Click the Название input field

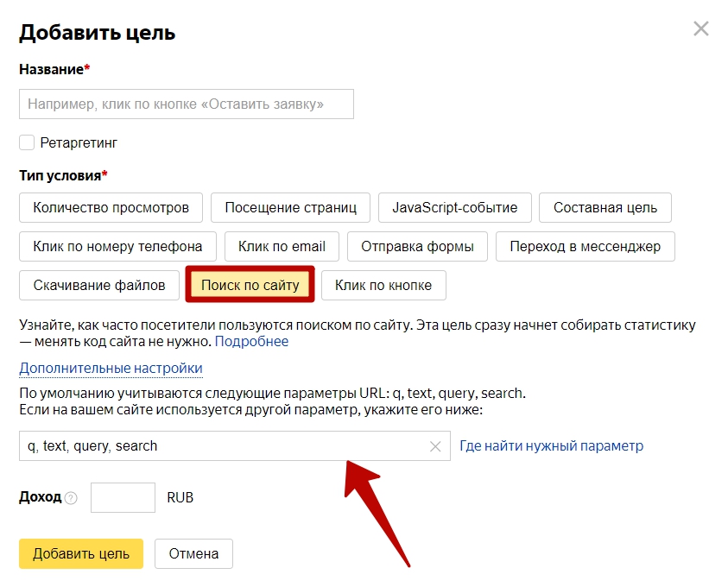point(186,104)
